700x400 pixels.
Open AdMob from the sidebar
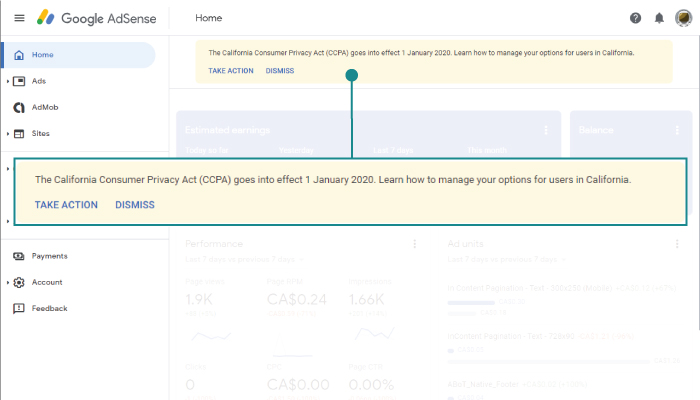45,107
